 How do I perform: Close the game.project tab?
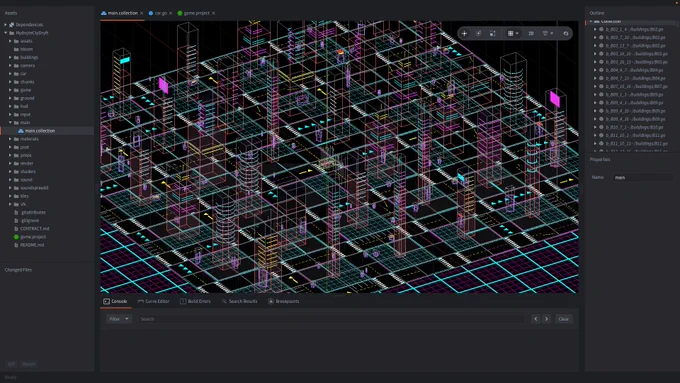point(214,13)
